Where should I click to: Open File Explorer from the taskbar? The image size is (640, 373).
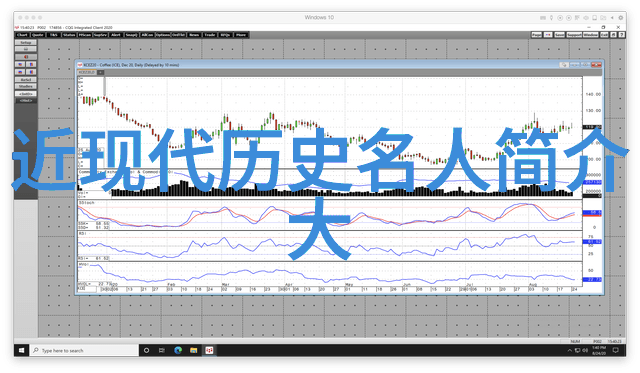[x=193, y=350]
